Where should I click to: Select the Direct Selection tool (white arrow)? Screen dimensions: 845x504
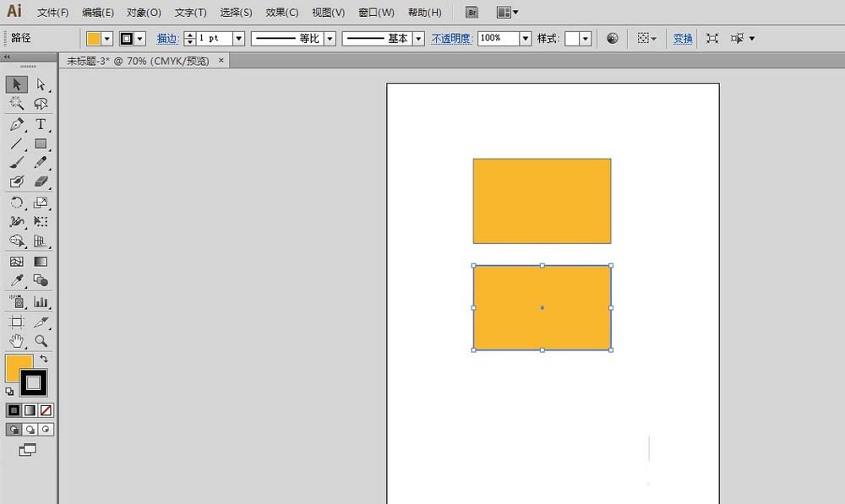tap(41, 84)
